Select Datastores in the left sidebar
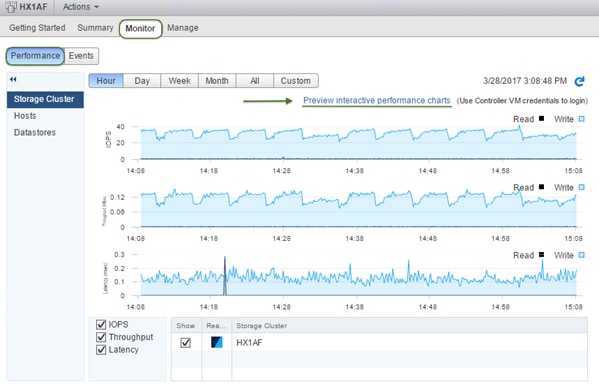Viewport: 599px width, 391px height. (x=35, y=132)
